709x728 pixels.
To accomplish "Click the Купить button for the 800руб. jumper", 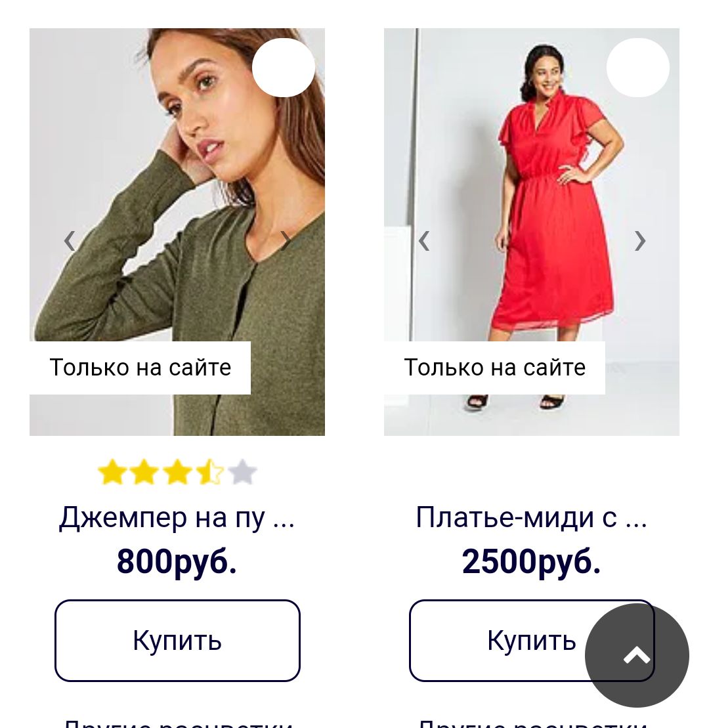I will (x=177, y=641).
